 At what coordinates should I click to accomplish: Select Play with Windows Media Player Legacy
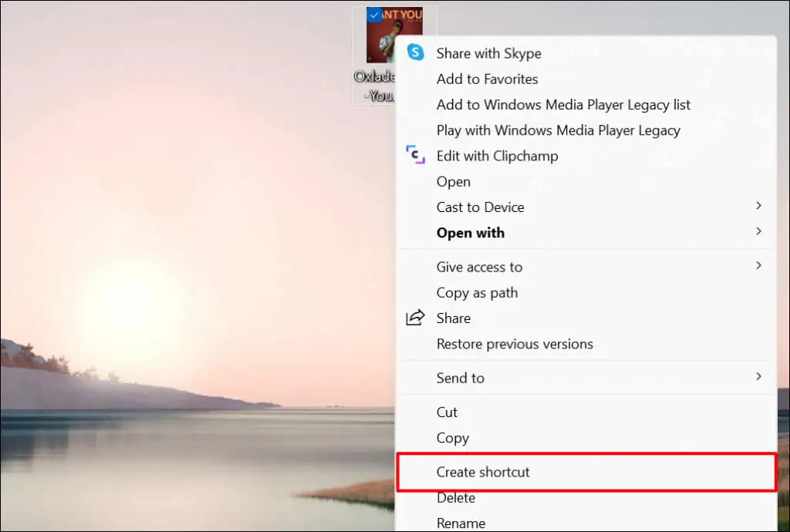pos(586,130)
